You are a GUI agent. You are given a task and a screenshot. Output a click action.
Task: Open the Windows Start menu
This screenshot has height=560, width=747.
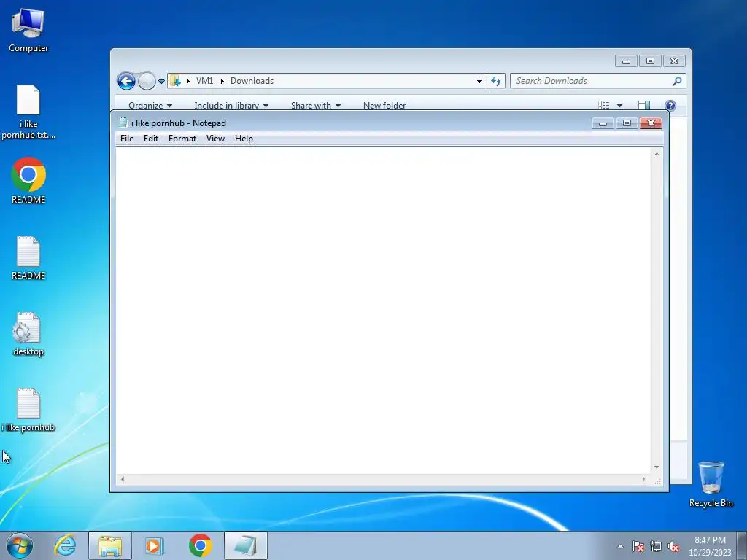tap(19, 545)
